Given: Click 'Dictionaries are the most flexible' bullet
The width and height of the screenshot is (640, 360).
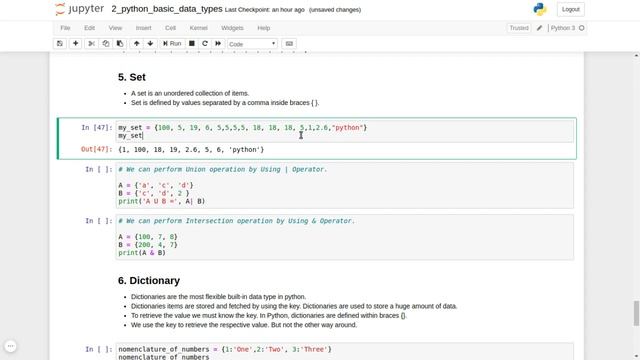Looking at the screenshot, I should (218, 297).
